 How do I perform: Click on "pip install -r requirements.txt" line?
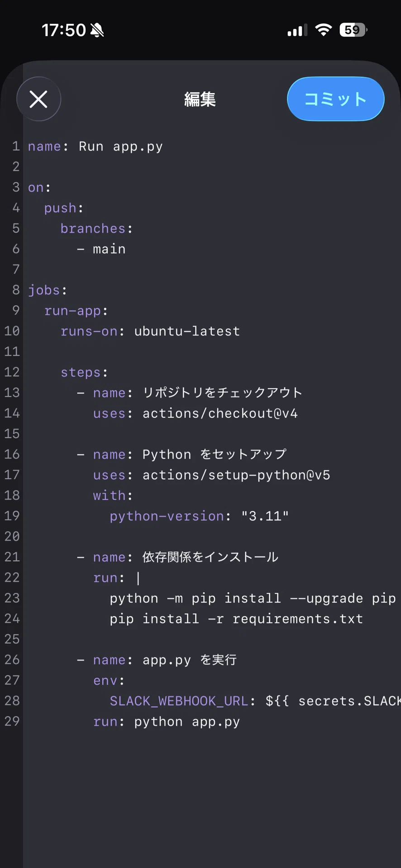pos(236,619)
